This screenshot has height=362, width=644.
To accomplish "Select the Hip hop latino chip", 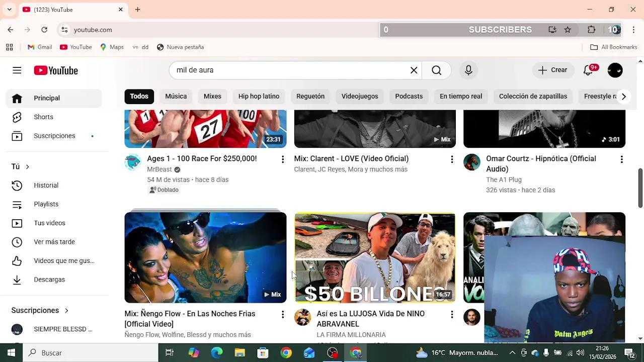I will coord(259,97).
